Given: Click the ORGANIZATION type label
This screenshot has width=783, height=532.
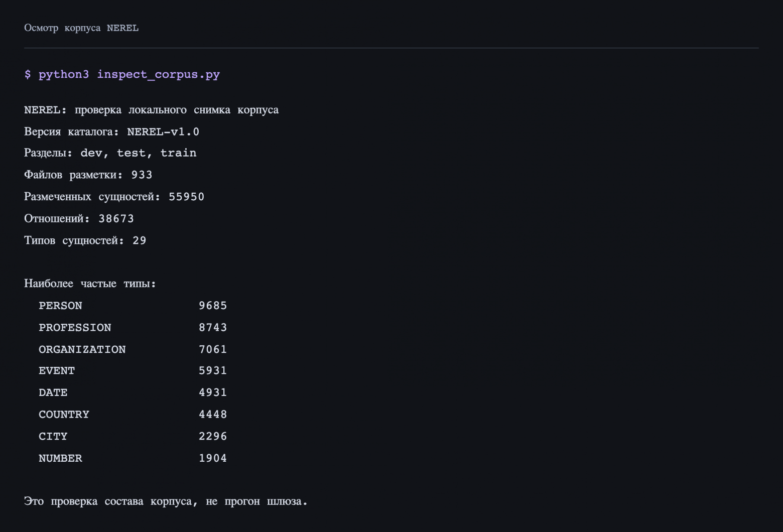Looking at the screenshot, I should click(82, 349).
